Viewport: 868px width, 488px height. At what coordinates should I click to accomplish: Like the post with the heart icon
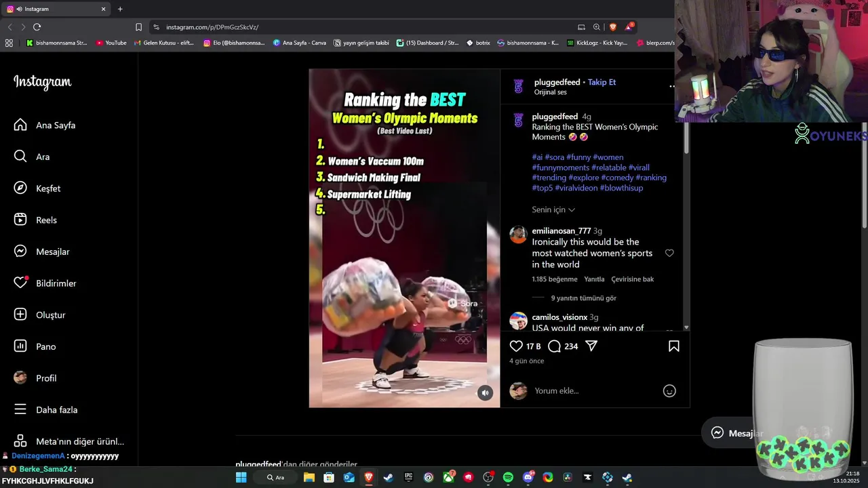point(516,346)
